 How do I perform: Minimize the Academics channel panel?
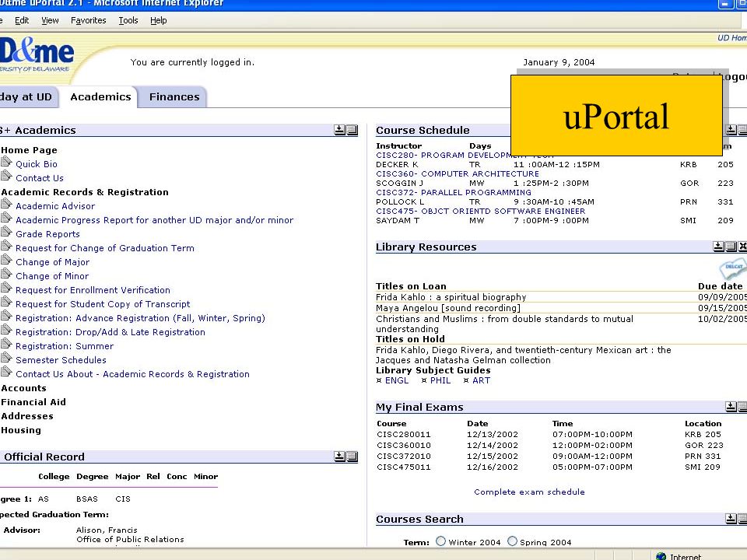[339, 130]
